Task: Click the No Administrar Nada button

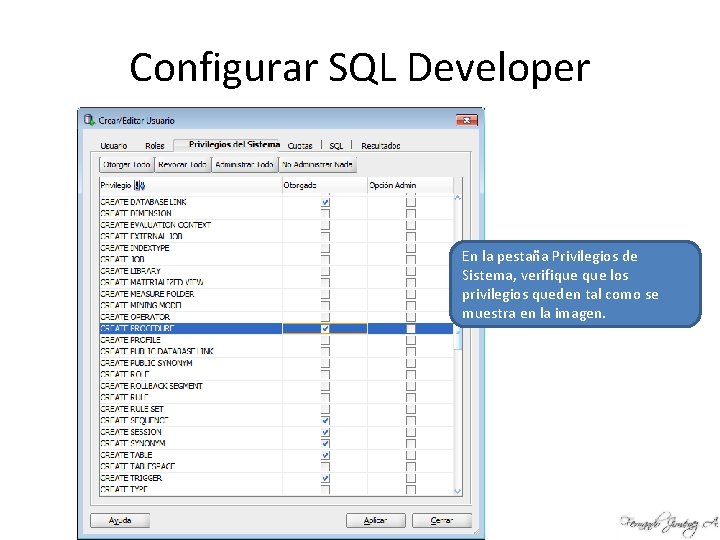Action: (x=317, y=164)
